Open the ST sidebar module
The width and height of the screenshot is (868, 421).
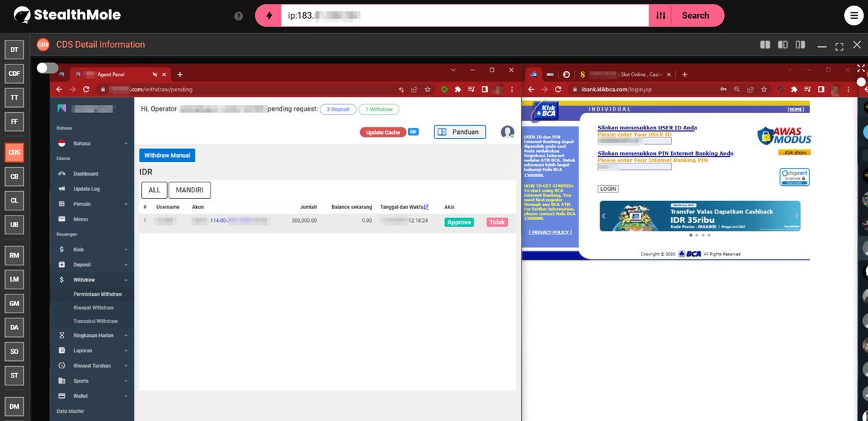tap(14, 375)
